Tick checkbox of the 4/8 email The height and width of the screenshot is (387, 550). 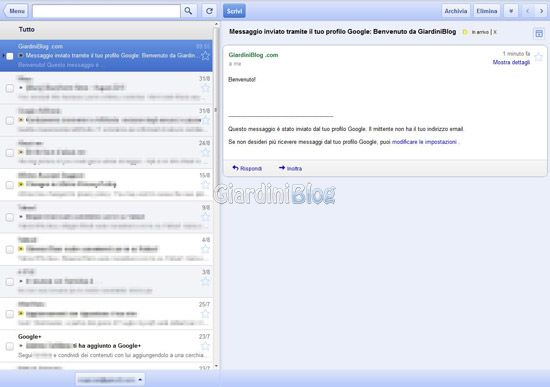(10, 249)
